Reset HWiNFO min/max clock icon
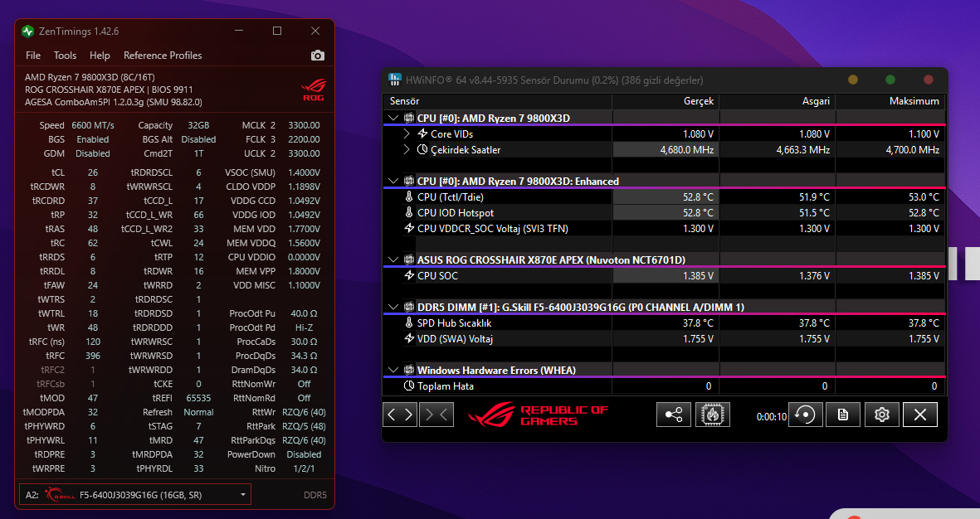This screenshot has height=519, width=980. coord(805,414)
